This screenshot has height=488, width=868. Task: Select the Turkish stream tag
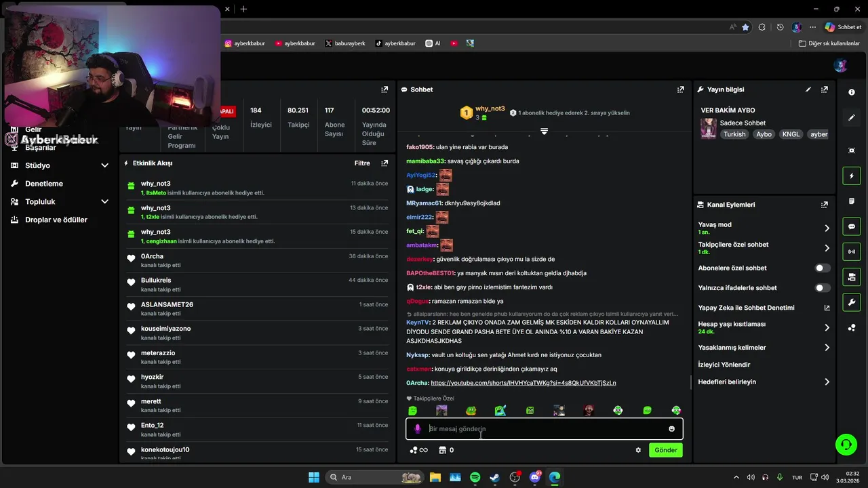point(734,134)
